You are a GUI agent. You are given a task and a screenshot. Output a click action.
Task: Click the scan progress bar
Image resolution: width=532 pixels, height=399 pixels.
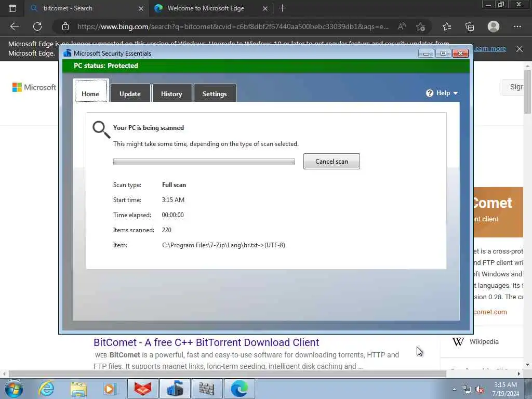click(204, 162)
